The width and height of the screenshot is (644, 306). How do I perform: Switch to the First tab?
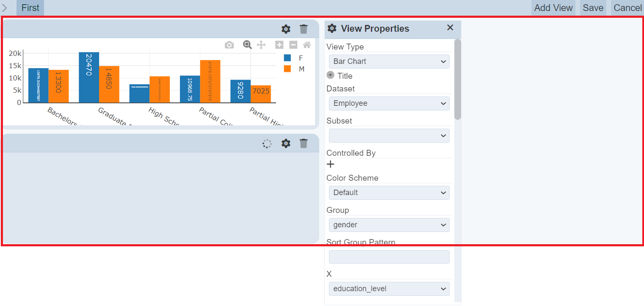30,8
